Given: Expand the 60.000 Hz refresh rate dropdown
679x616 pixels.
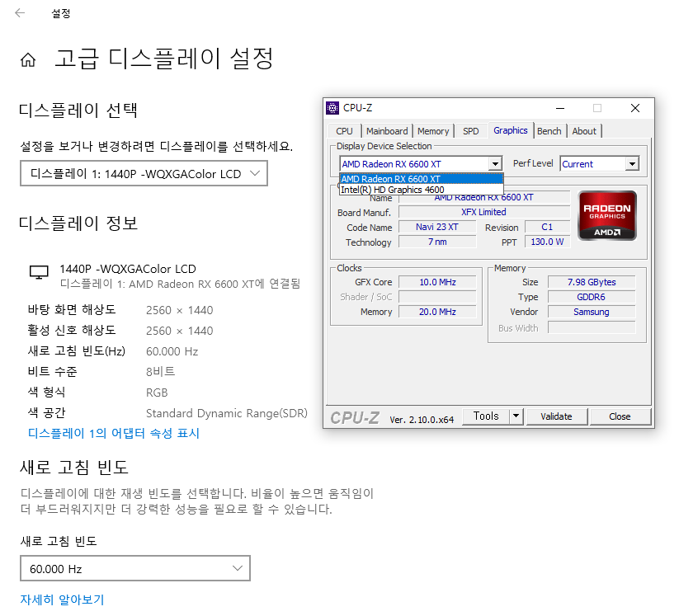Looking at the screenshot, I should pyautogui.click(x=135, y=568).
